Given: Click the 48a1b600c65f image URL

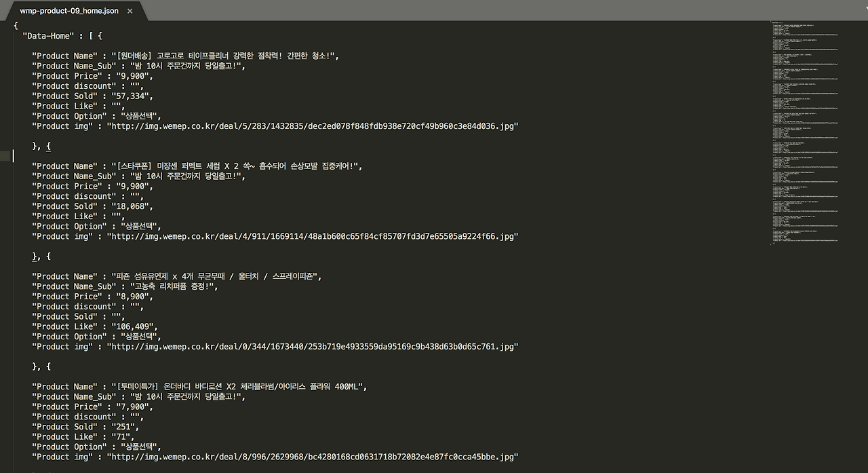Looking at the screenshot, I should click(313, 237).
